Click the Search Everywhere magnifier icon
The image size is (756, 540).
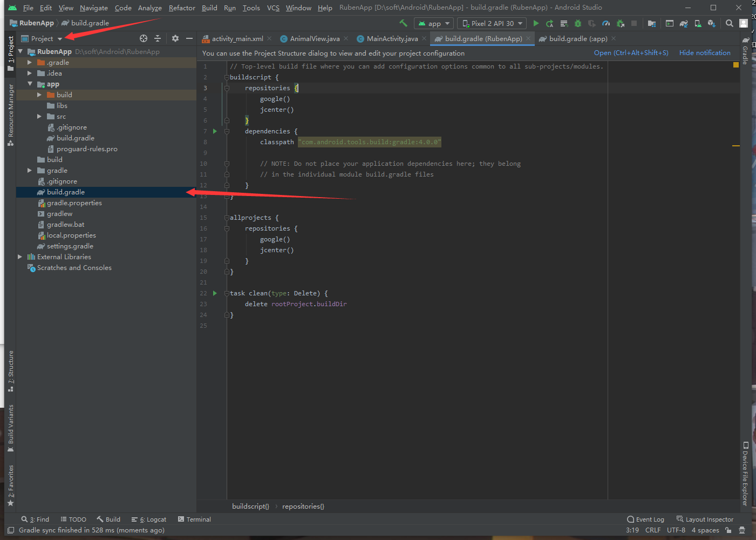pos(729,23)
